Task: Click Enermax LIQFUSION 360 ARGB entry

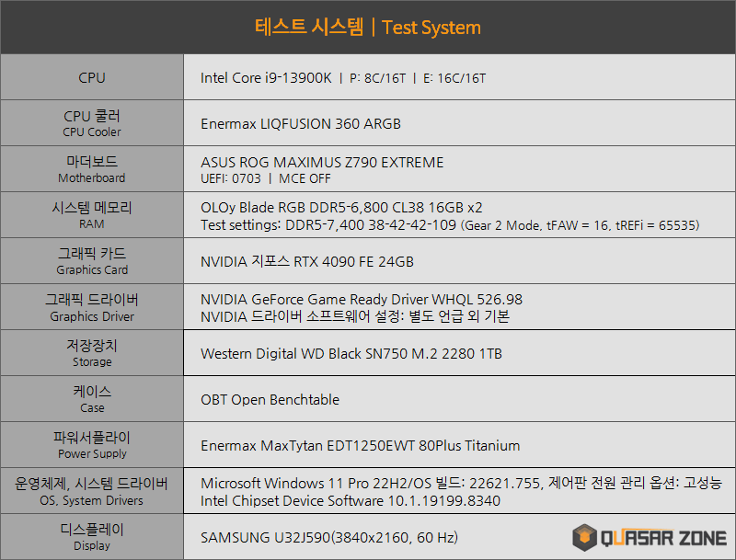Action: pos(301,124)
